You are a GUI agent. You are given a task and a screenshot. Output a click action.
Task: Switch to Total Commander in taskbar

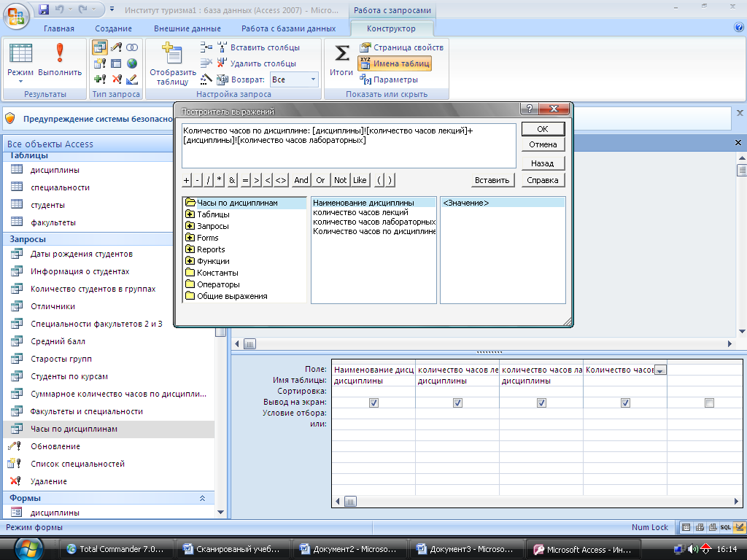point(116,549)
